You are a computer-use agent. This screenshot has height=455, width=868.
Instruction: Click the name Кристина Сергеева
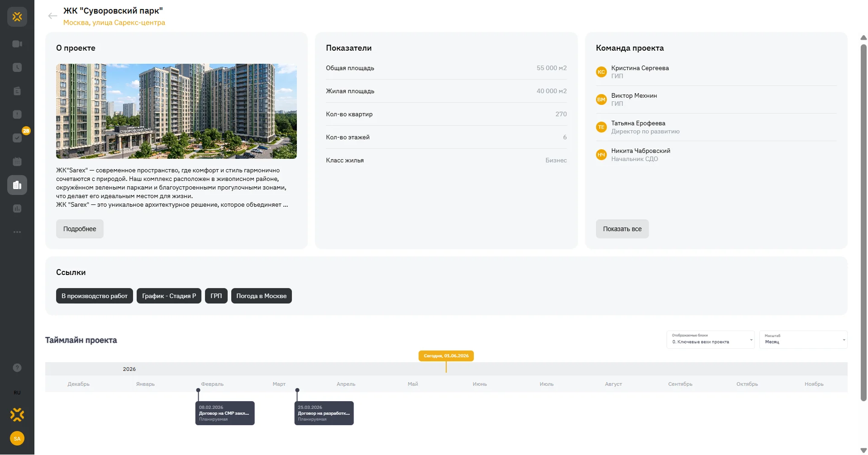click(640, 68)
